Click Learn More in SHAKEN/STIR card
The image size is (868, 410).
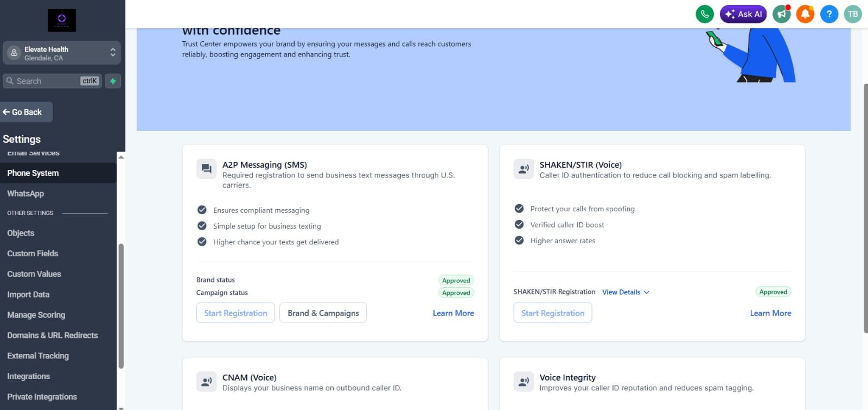tap(770, 313)
